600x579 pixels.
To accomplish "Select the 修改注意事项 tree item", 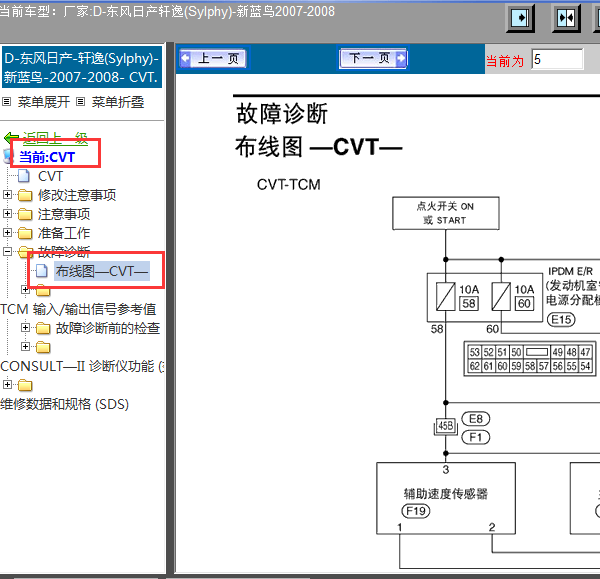I will [77, 195].
